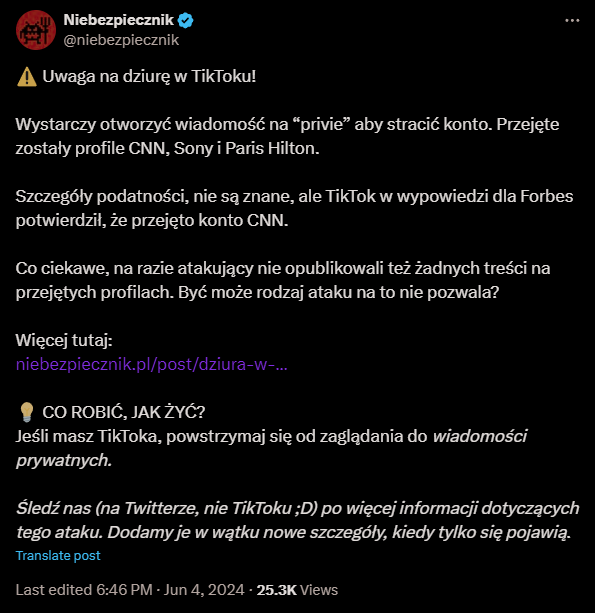Viewport: 595px width, 613px height.
Task: Open the three-dot more options menu
Action: click(572, 20)
